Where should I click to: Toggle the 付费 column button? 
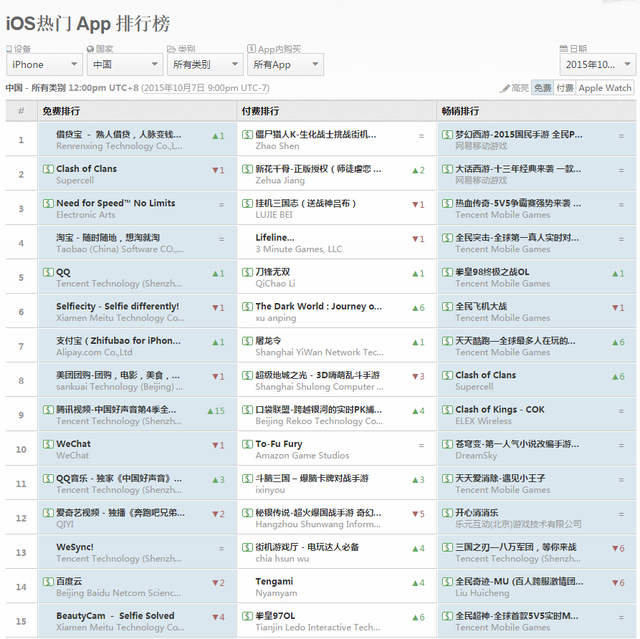pyautogui.click(x=565, y=88)
